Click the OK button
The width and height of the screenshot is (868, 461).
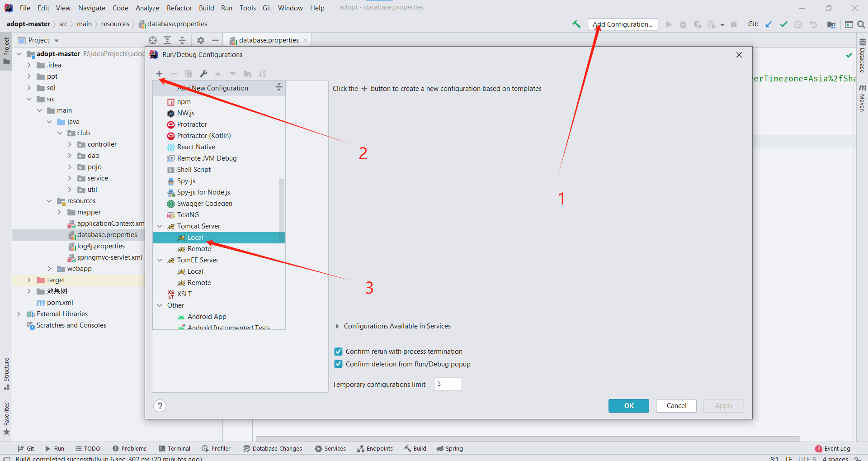coord(629,406)
